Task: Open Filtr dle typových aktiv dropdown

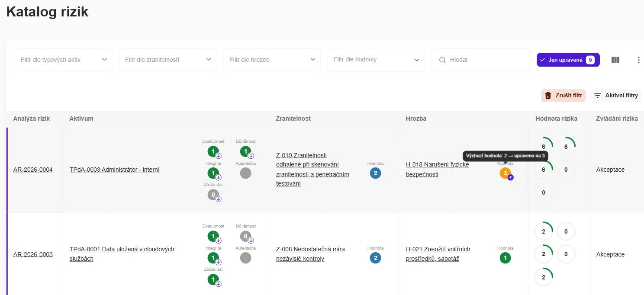Action: point(64,60)
